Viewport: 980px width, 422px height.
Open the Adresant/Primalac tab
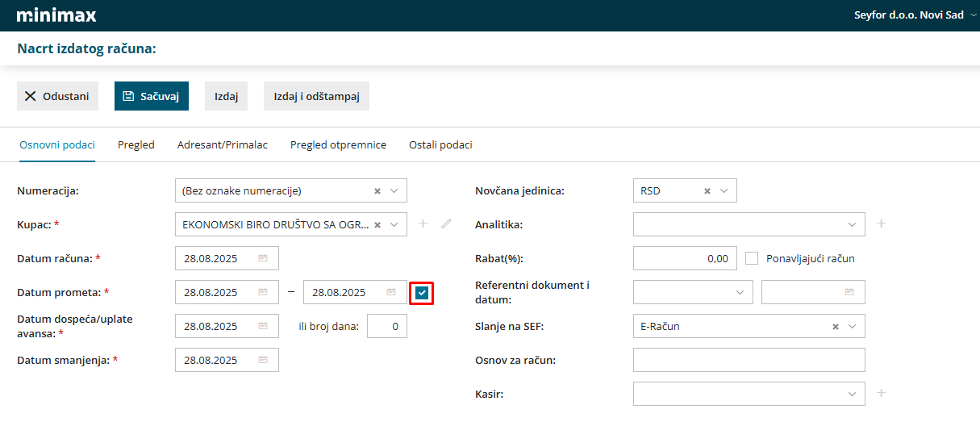pos(223,145)
